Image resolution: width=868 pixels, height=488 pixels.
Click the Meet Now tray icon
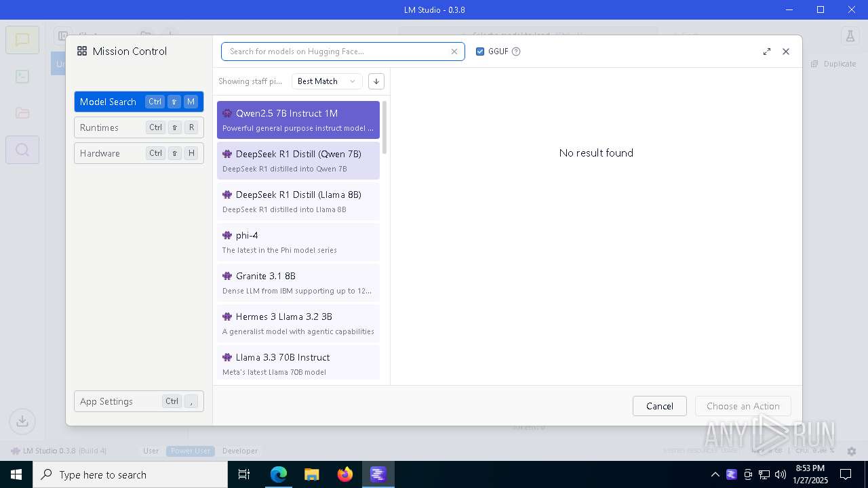pyautogui.click(x=748, y=474)
